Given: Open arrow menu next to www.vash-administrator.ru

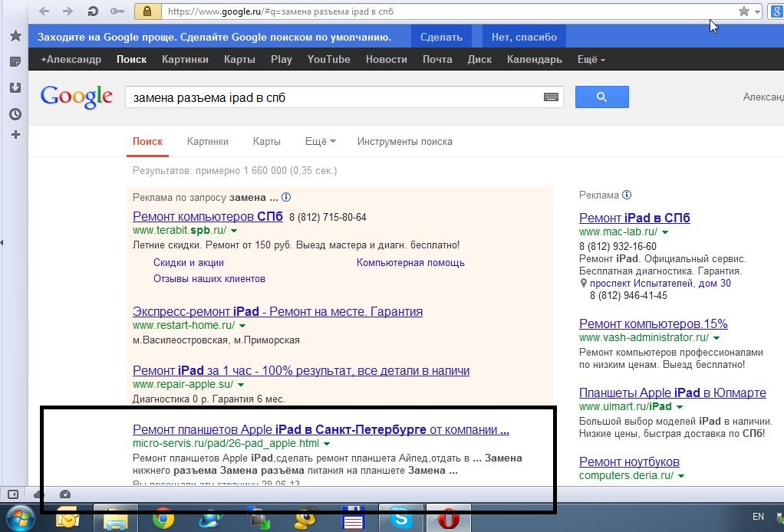Looking at the screenshot, I should point(716,338).
